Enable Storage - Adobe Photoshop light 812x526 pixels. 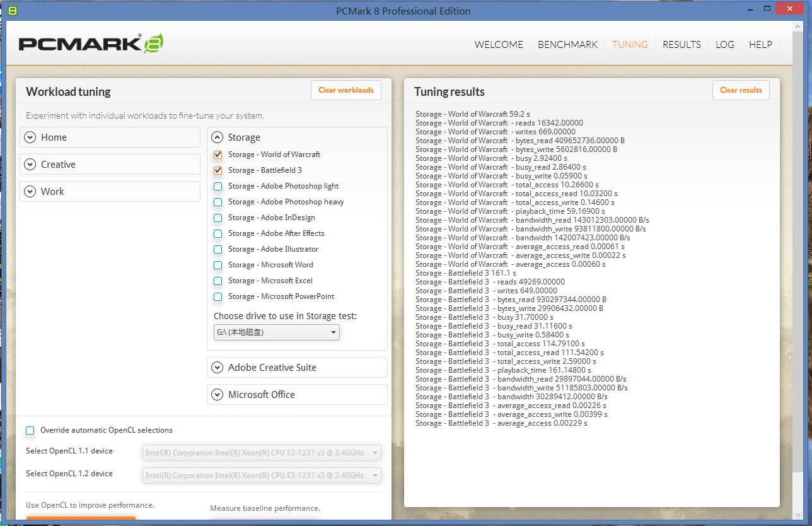point(218,186)
